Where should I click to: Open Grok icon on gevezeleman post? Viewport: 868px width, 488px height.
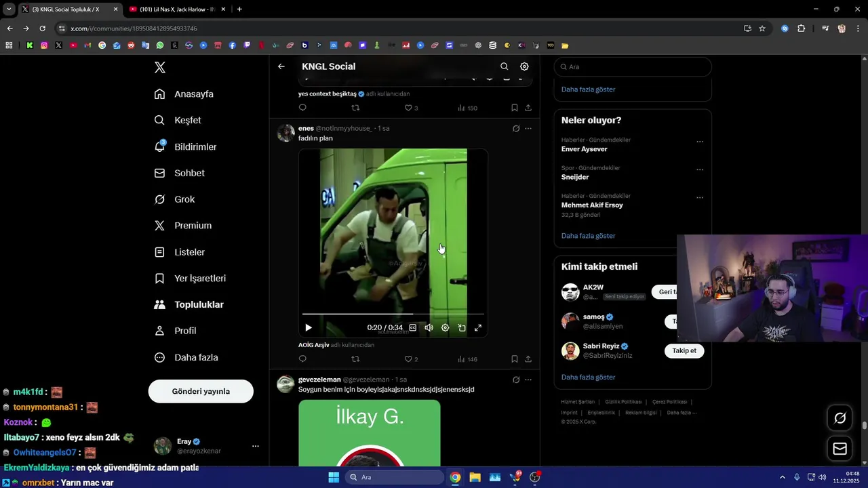click(x=516, y=380)
